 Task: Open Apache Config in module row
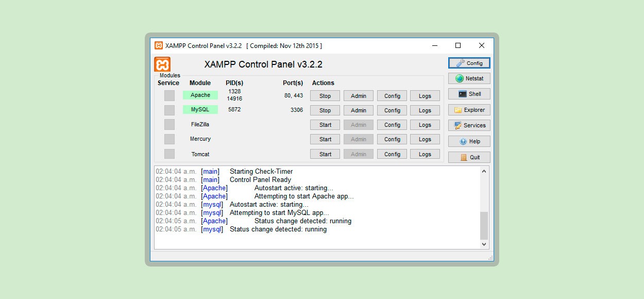coord(392,96)
